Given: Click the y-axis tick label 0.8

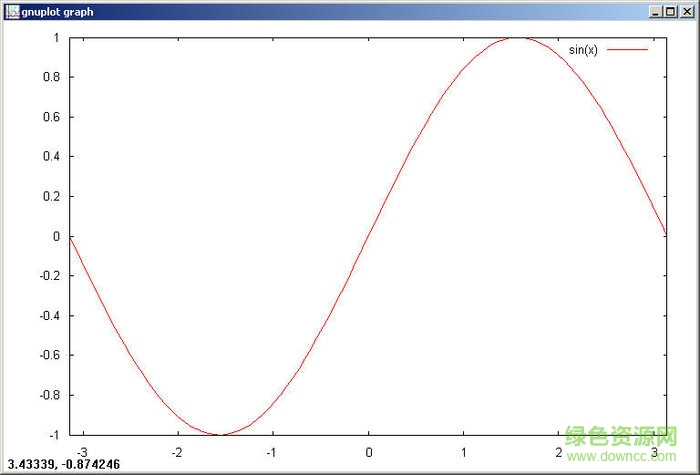Looking at the screenshot, I should 50,77.
